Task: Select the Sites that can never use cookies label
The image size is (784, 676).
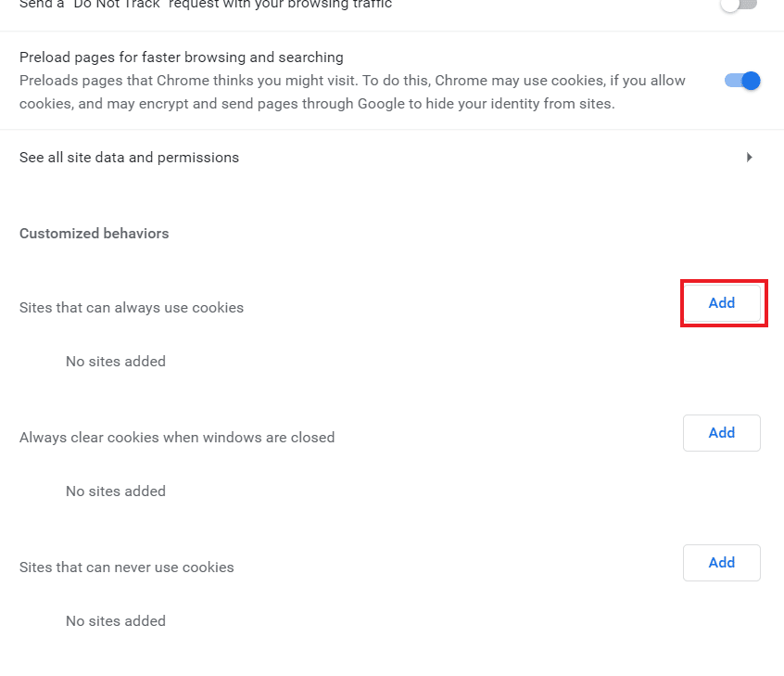Action: pyautogui.click(x=127, y=567)
